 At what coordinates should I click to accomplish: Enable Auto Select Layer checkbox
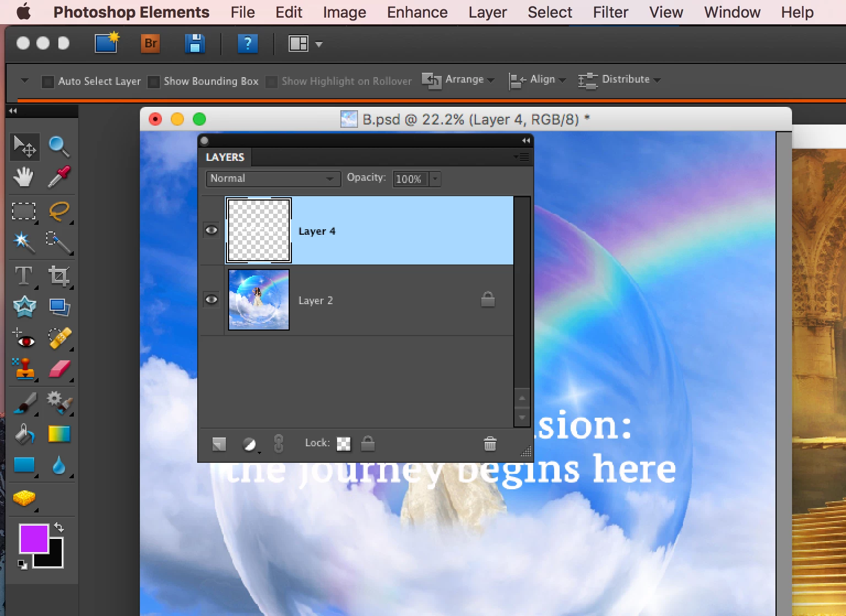[47, 82]
